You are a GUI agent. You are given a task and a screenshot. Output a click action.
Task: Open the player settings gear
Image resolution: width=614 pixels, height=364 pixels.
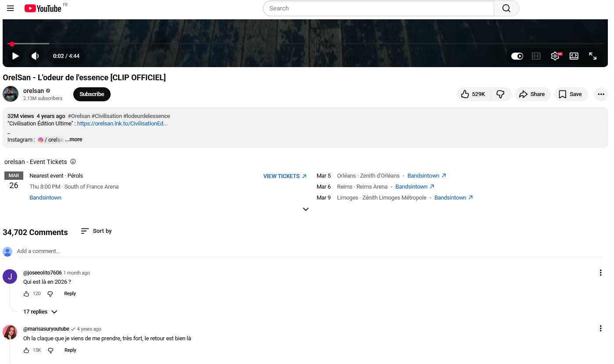click(x=556, y=56)
